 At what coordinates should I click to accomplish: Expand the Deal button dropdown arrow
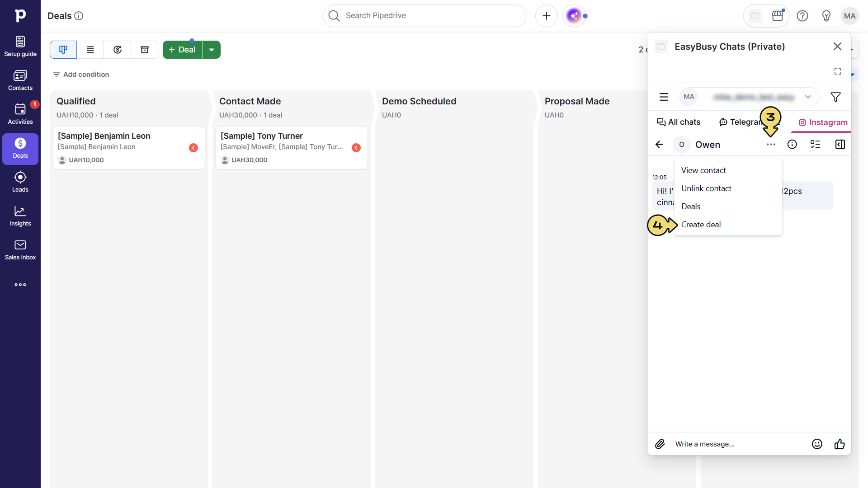[x=212, y=50]
